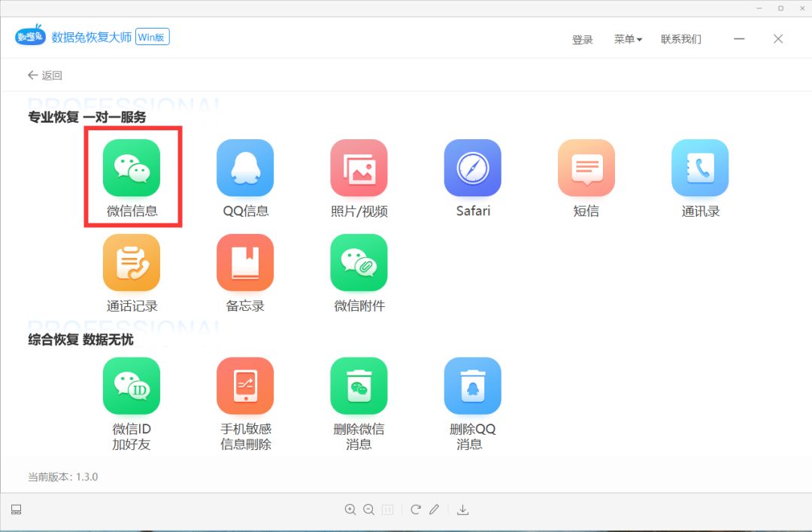Open the QQ信息 recovery icon
This screenshot has height=532, width=812.
pos(245,168)
